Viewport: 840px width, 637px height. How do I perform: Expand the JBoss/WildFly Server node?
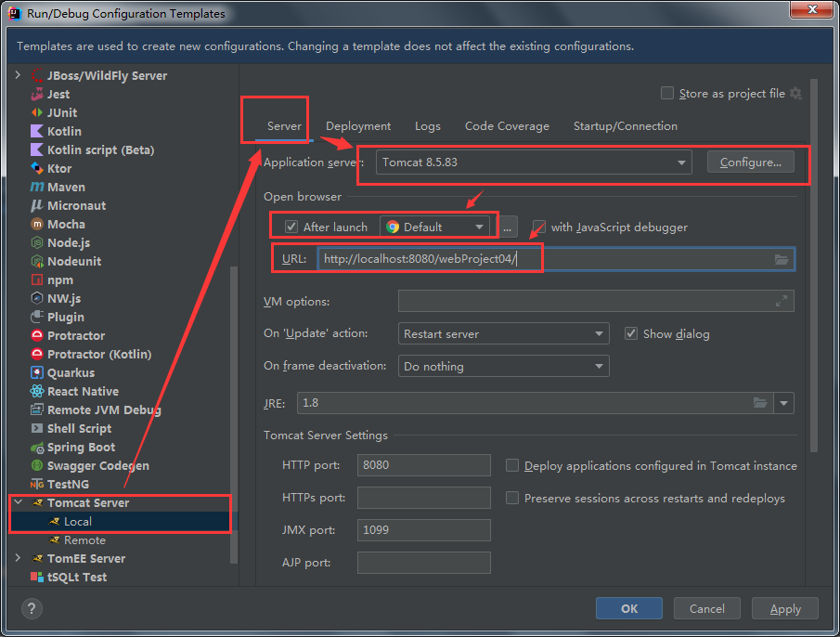pos(18,75)
